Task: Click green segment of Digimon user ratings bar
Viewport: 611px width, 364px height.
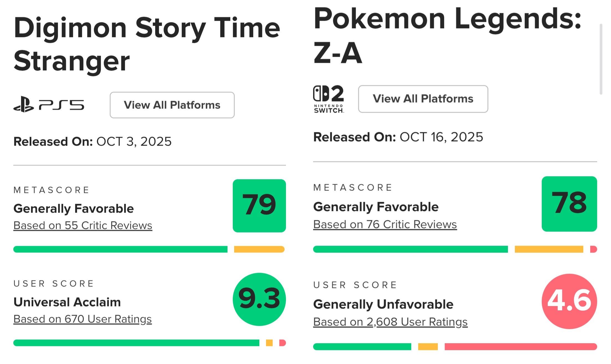Action: tap(136, 343)
